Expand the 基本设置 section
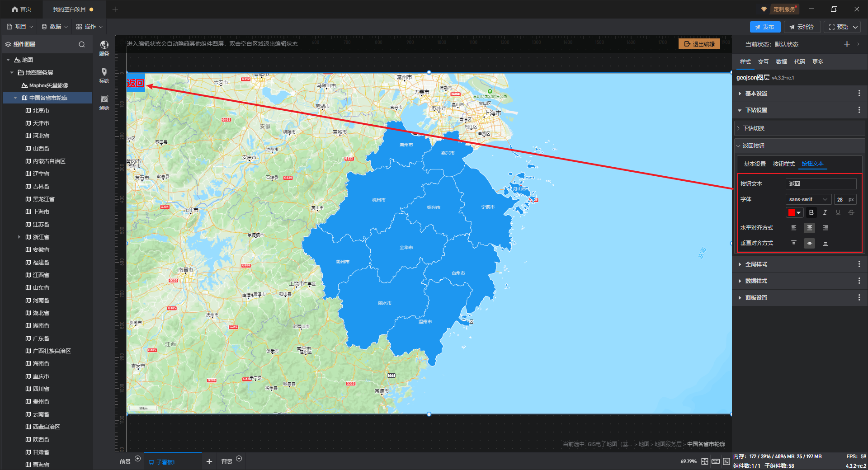 click(740, 94)
